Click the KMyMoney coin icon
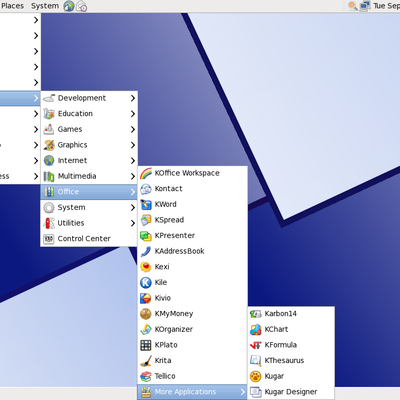This screenshot has height=400, width=400. 146,314
